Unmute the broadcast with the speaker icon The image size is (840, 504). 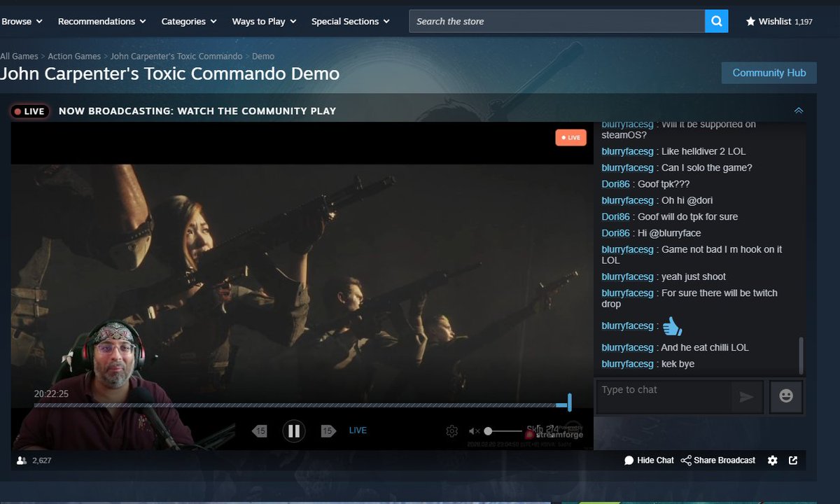click(x=474, y=431)
